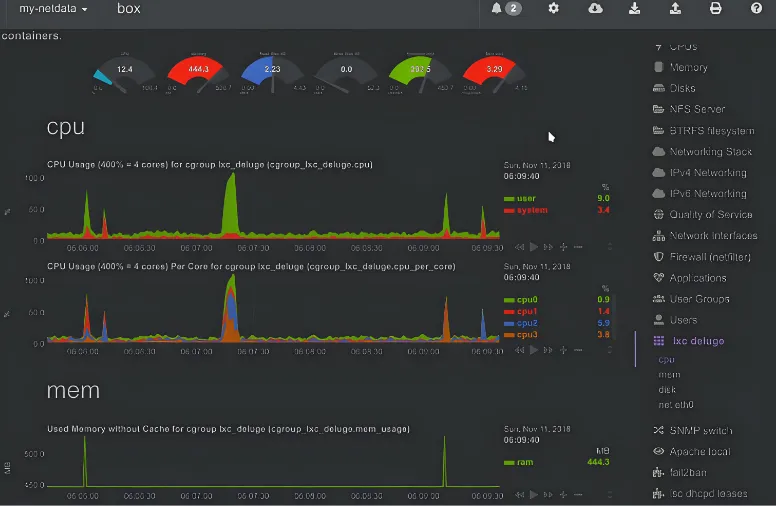This screenshot has height=506, width=776.
Task: Select disk submenu under lxc deluge
Action: (x=667, y=390)
